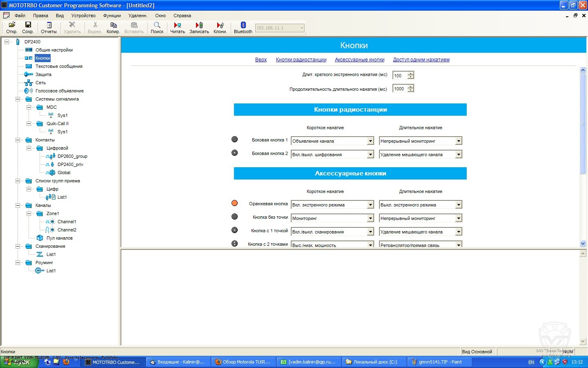
Task: Select Channel1 in the tree
Action: click(x=67, y=222)
